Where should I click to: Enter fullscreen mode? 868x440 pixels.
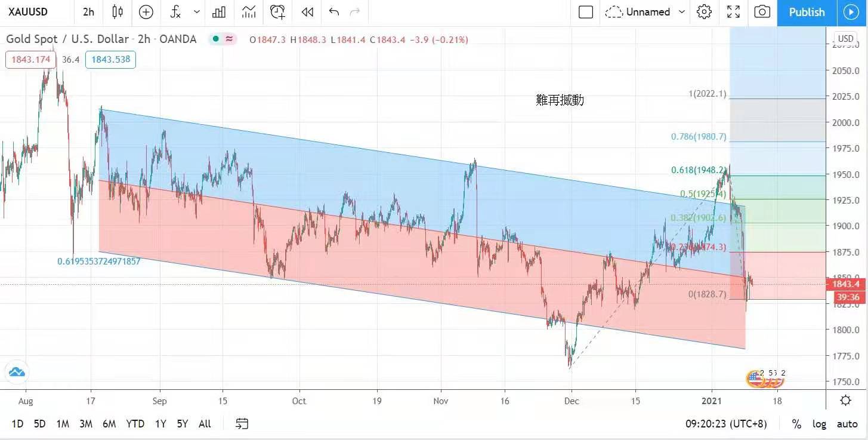point(733,12)
